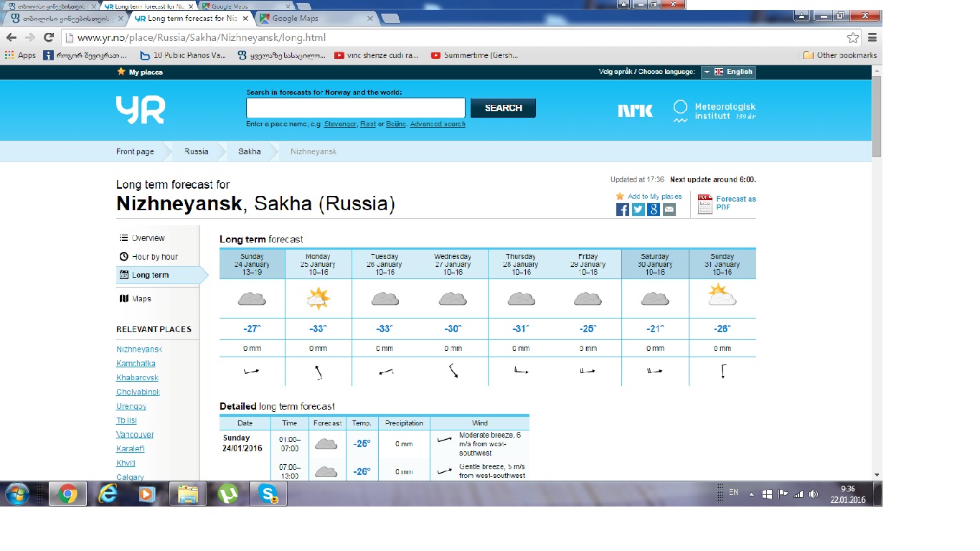Open the Chrome hamburger menu
This screenshot has height=551, width=980.
[872, 38]
